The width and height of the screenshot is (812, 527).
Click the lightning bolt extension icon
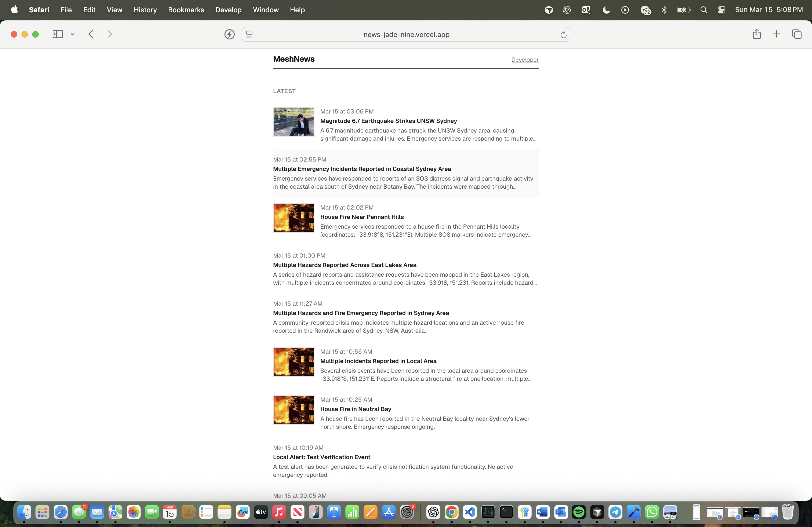pyautogui.click(x=229, y=34)
